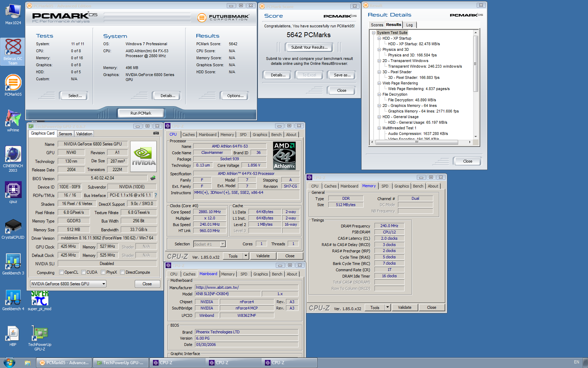This screenshot has height=368, width=588.
Task: Launch cpuz desktop shortcut
Action: (13, 192)
